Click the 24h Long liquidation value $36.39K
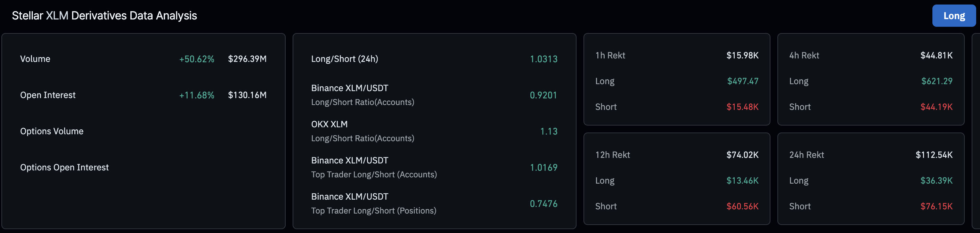This screenshot has height=233, width=980. (936, 180)
